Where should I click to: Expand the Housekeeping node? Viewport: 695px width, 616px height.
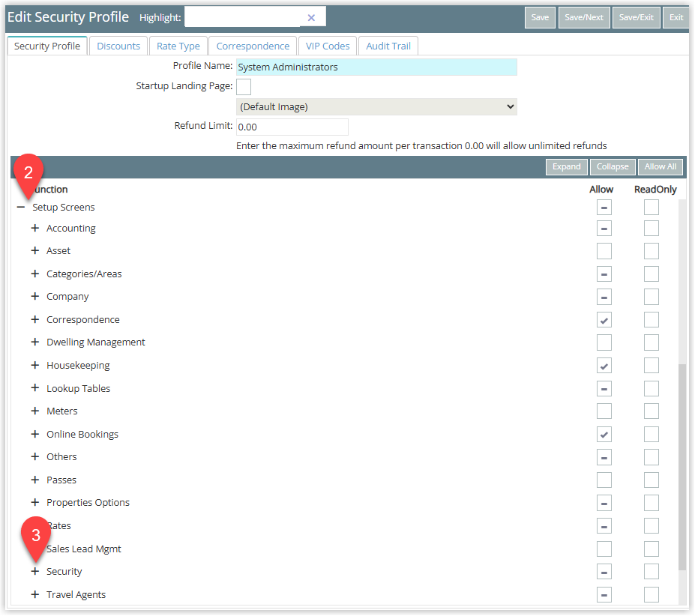pyautogui.click(x=35, y=365)
